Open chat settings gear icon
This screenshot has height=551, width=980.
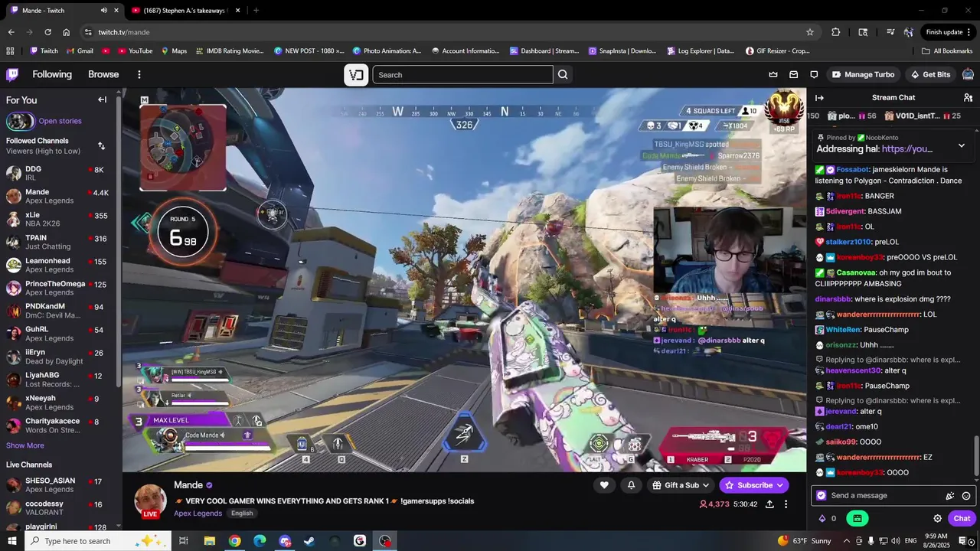[x=937, y=518]
